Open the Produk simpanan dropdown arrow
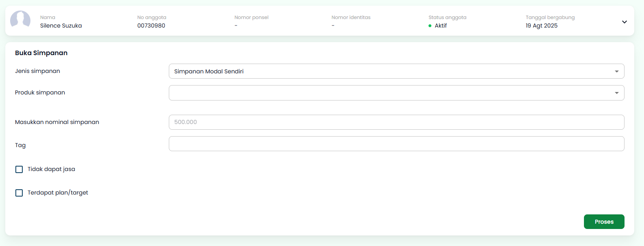This screenshot has height=246, width=644. [616, 93]
